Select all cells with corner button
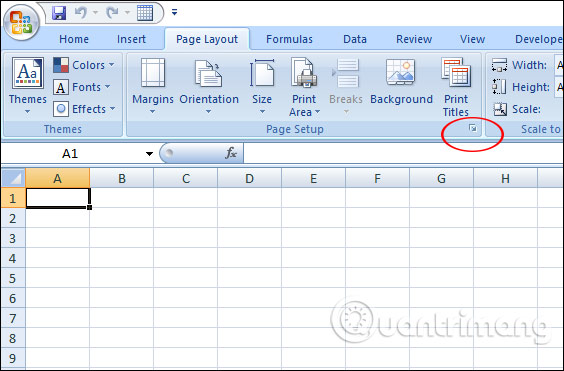This screenshot has width=564, height=371. 13,178
